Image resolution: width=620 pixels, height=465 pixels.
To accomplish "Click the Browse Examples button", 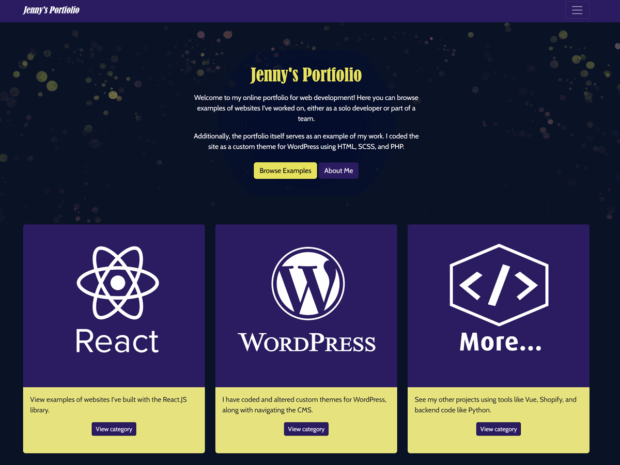I will click(285, 170).
